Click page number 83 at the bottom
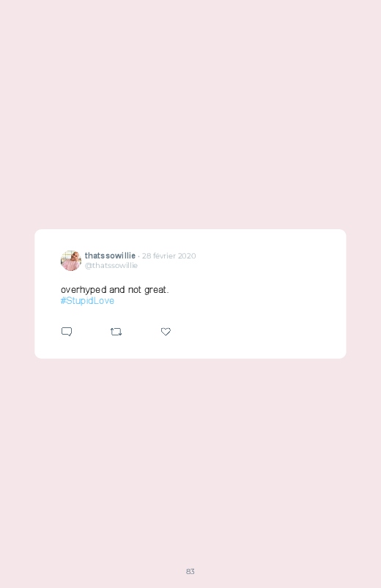This screenshot has width=381, height=588. pos(190,571)
